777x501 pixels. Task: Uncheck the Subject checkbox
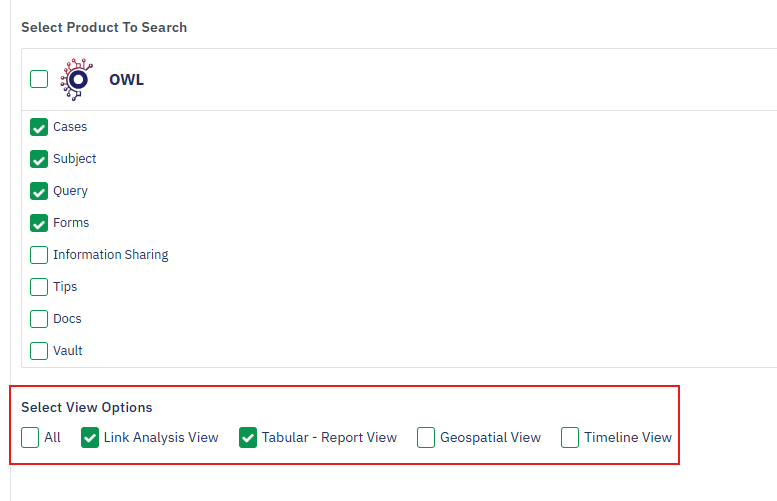[39, 159]
